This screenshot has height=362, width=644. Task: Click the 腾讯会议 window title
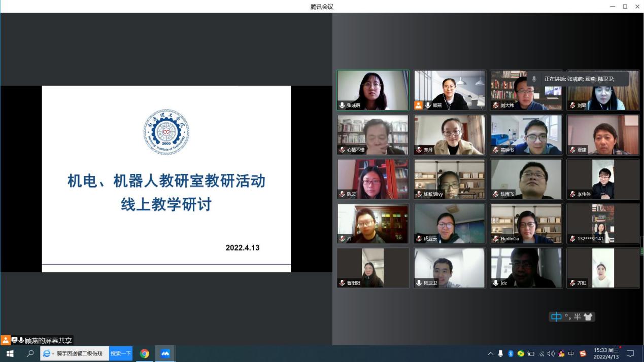coord(322,7)
